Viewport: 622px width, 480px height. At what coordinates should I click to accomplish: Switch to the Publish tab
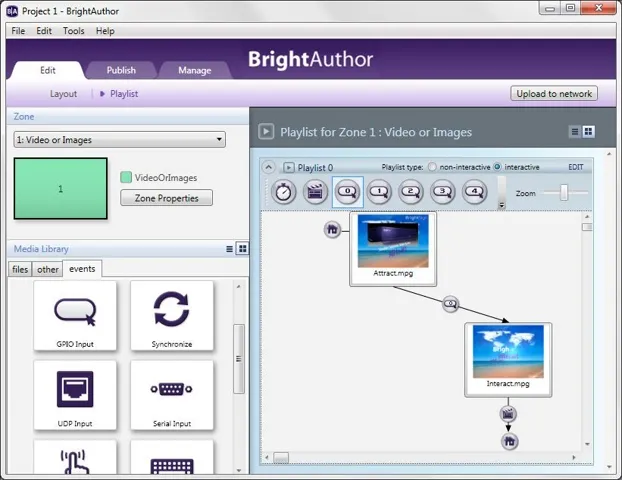121,70
